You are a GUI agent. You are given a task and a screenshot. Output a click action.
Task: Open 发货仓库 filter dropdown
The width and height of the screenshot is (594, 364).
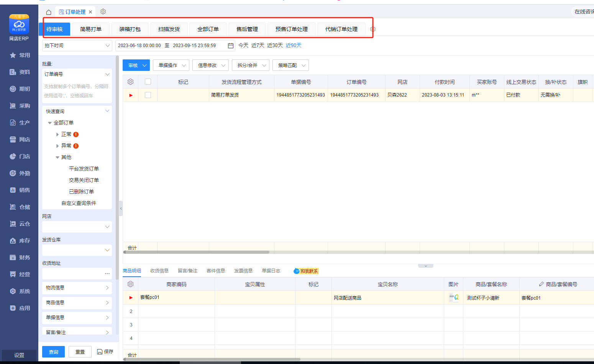click(x=77, y=250)
